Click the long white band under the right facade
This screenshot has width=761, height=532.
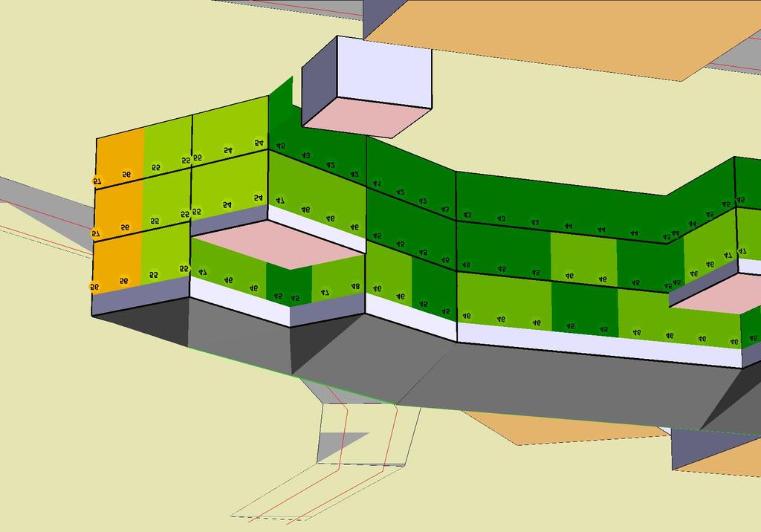tap(600, 345)
